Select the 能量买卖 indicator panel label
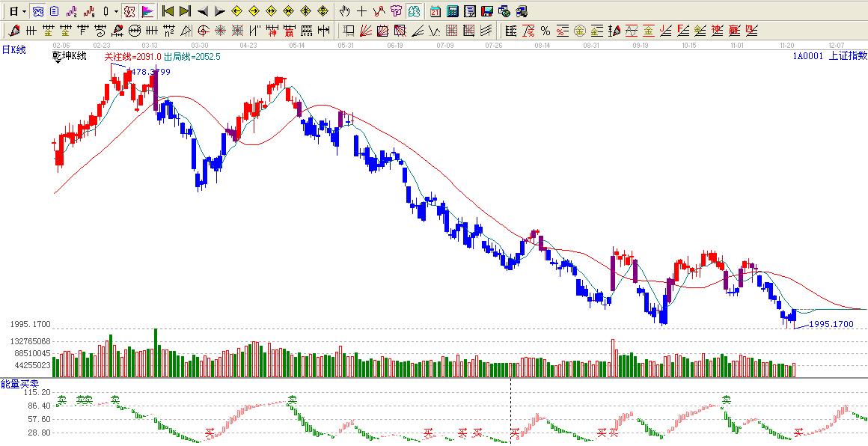The width and height of the screenshot is (868, 446). point(16,384)
